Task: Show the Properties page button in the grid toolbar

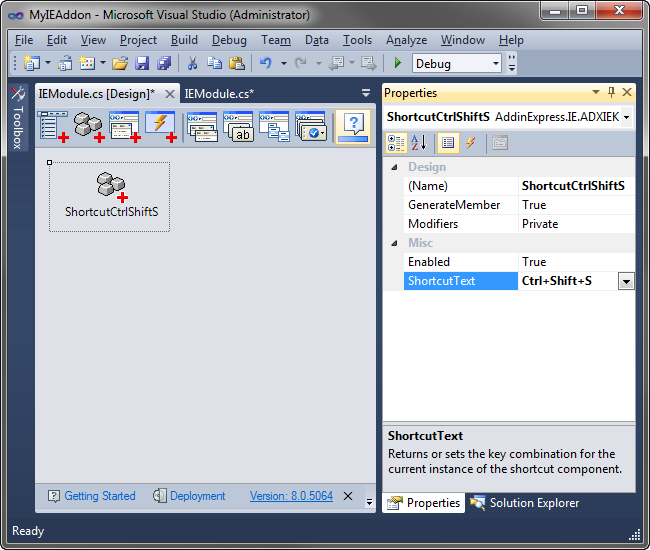Action: click(448, 143)
